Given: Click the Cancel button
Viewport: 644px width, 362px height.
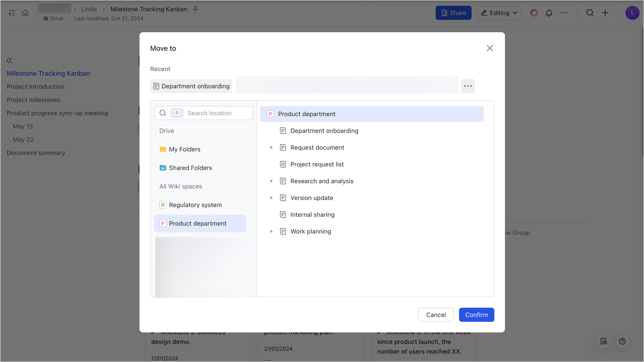Looking at the screenshot, I should pos(436,315).
